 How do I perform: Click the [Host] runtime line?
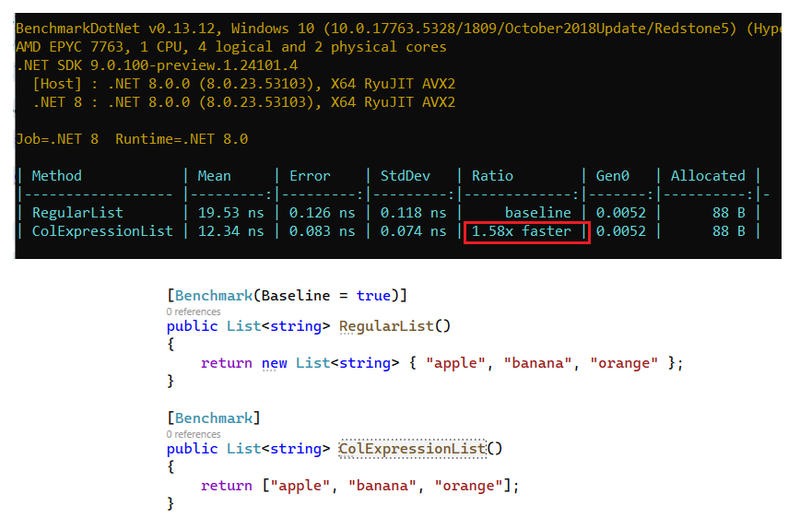click(x=244, y=84)
